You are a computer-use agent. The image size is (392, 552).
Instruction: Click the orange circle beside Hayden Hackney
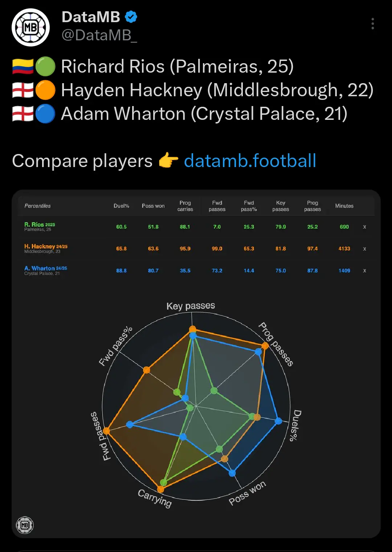45,90
